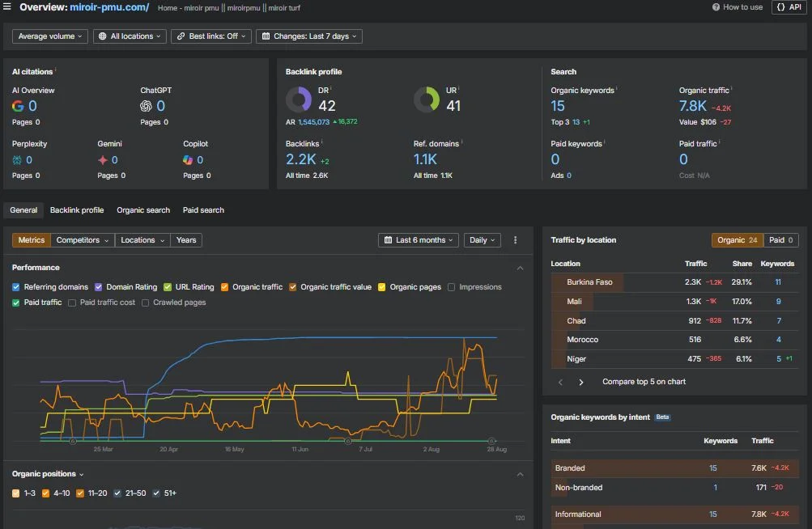Open the Last 6 months date selector
This screenshot has height=529, width=812.
(x=418, y=239)
